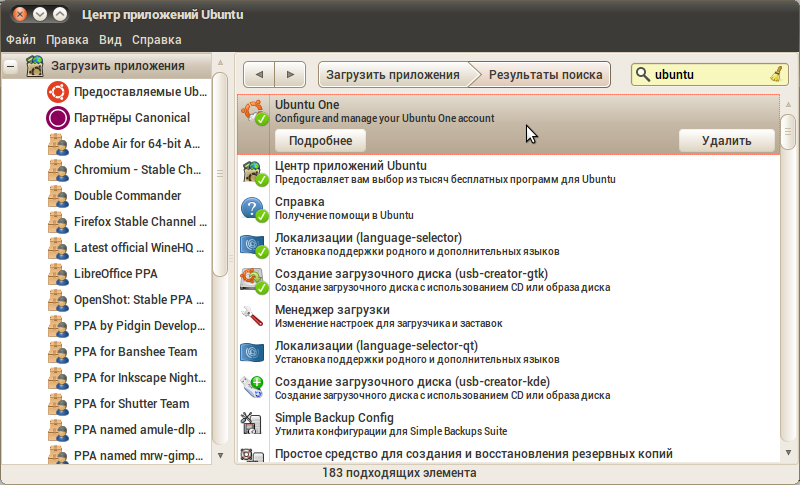Click the Справка help question-mark icon

point(254,209)
